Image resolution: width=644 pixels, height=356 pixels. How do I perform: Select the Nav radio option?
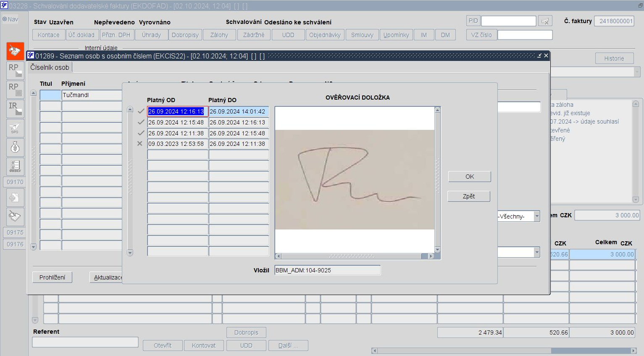click(5, 19)
